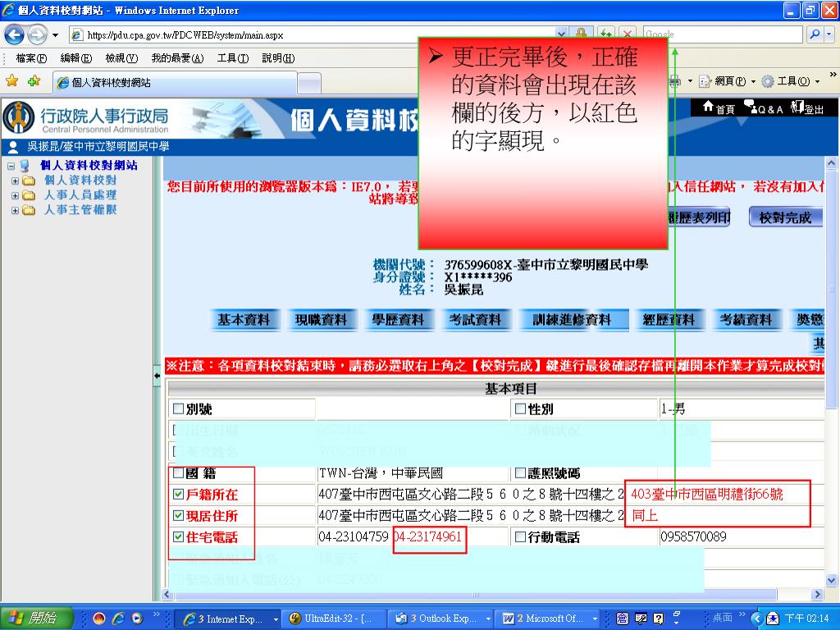
Task: Click the media player quick launch icon
Action: click(137, 619)
